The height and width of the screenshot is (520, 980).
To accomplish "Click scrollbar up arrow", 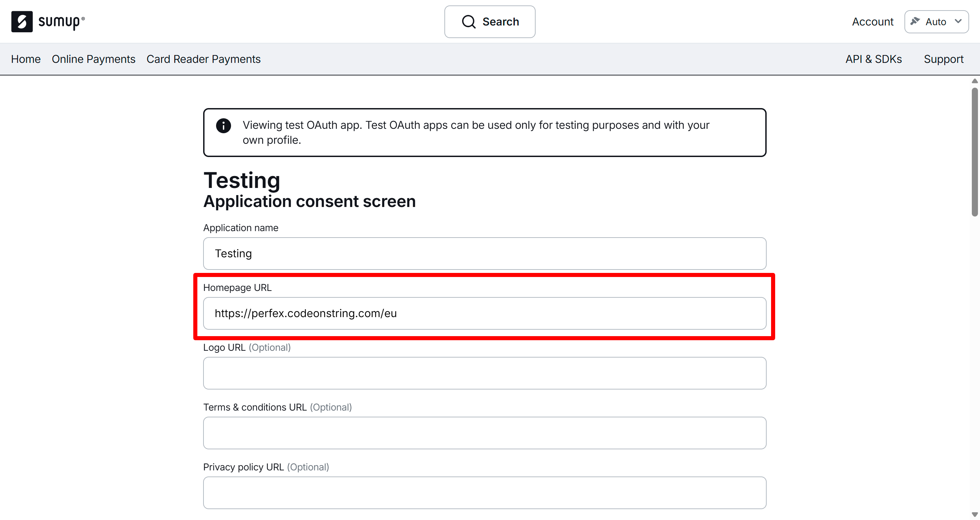I will coord(974,81).
